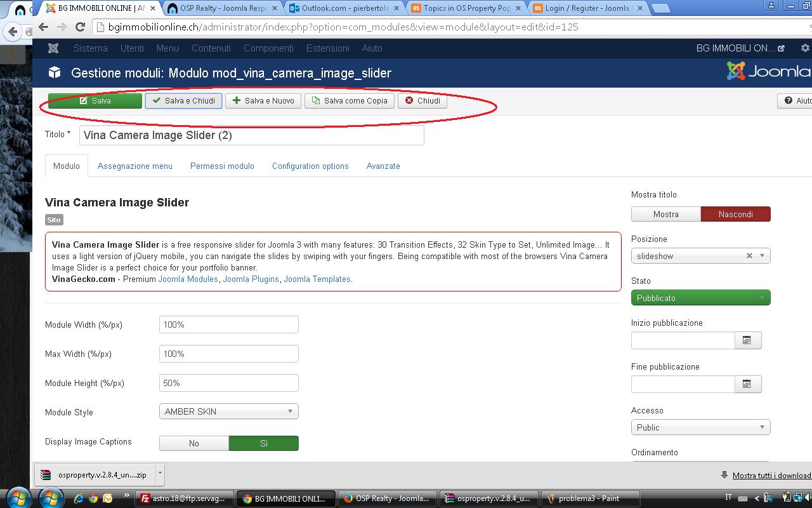
Task: Click the Salva come Copia button
Action: pyautogui.click(x=350, y=100)
